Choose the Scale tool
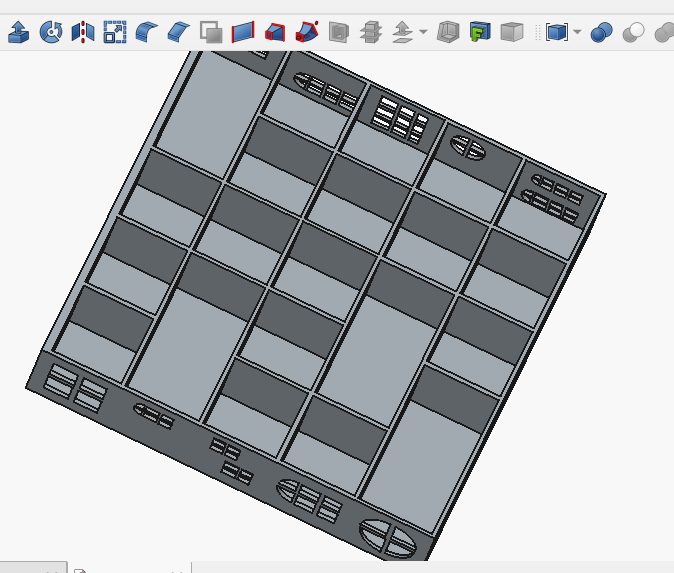Image resolution: width=674 pixels, height=573 pixels. (x=115, y=33)
